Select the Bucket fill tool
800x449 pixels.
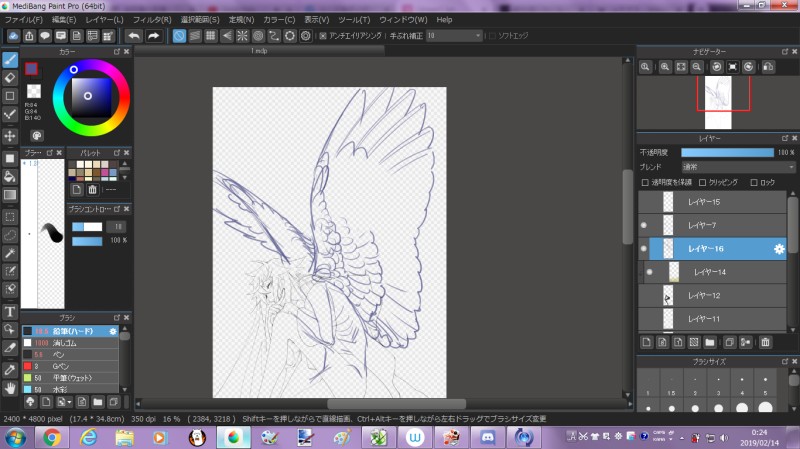coord(10,176)
